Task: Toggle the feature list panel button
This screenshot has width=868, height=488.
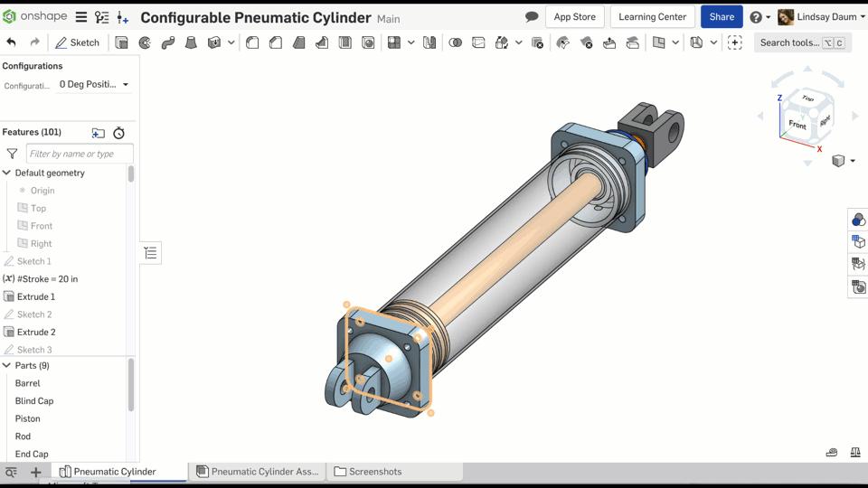Action: click(151, 253)
